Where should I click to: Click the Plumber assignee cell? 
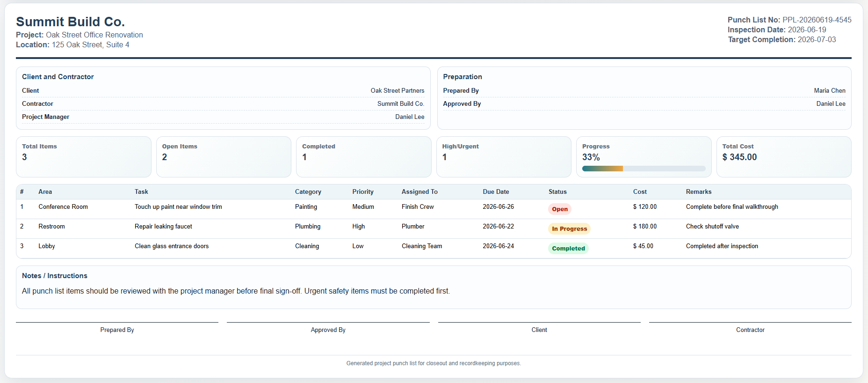pyautogui.click(x=413, y=227)
